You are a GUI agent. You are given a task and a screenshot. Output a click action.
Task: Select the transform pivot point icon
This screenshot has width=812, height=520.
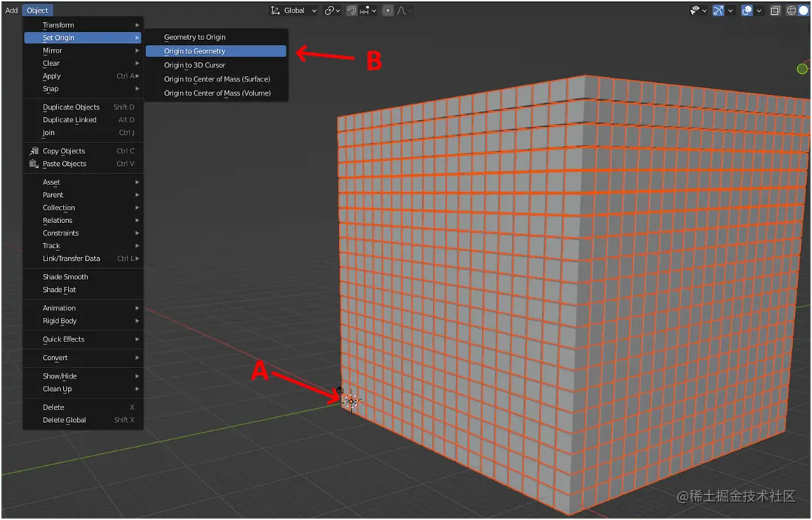[329, 10]
